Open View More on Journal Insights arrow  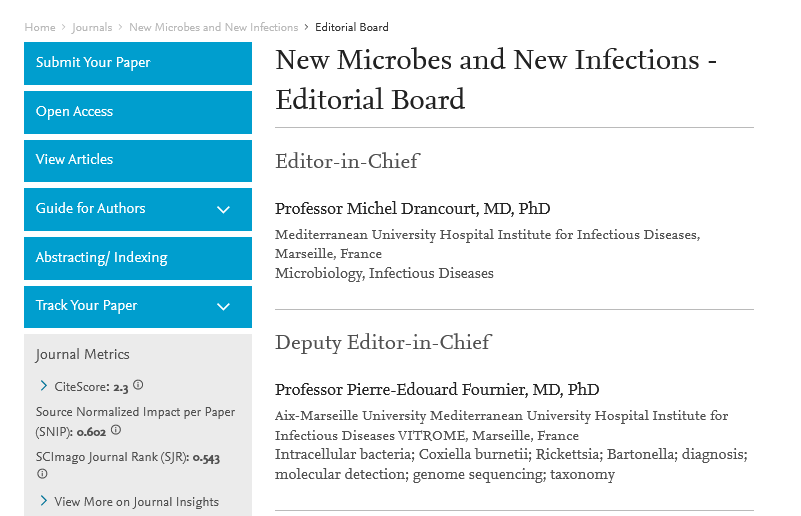pyautogui.click(x=43, y=500)
